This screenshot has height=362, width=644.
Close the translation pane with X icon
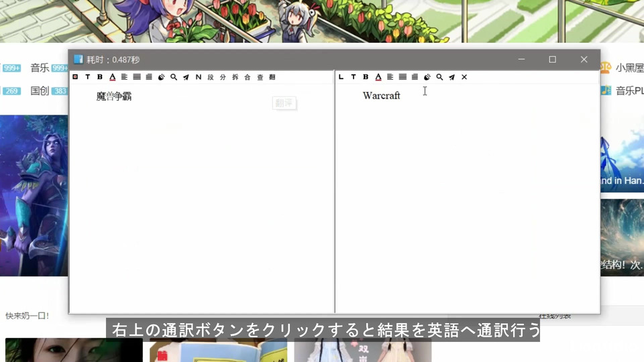point(464,76)
